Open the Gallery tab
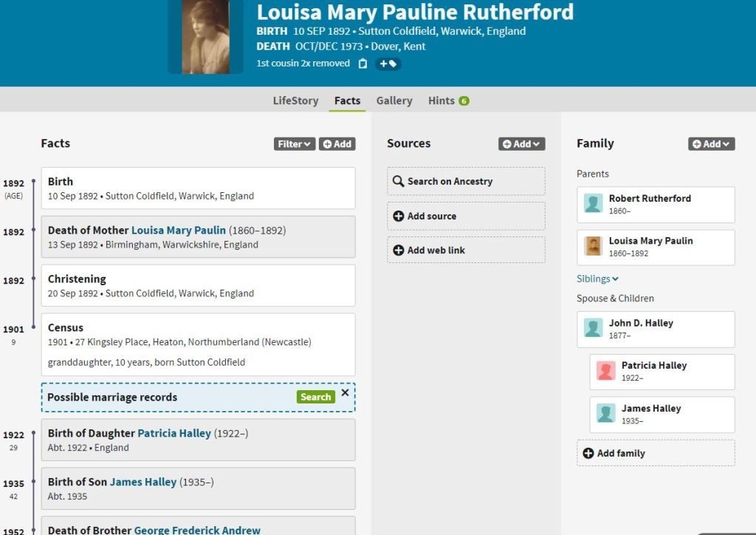The width and height of the screenshot is (756, 535). tap(394, 100)
